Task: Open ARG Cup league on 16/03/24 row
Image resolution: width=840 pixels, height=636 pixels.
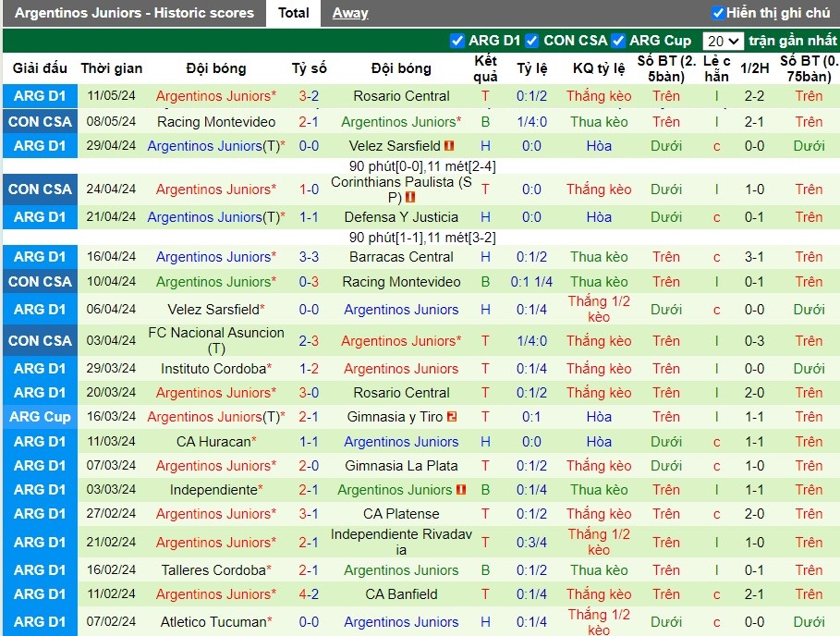Action: (40, 416)
